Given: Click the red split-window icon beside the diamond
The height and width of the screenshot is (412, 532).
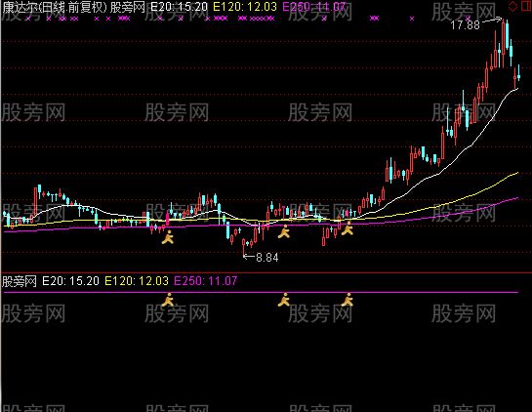Looking at the screenshot, I should coord(526,6).
